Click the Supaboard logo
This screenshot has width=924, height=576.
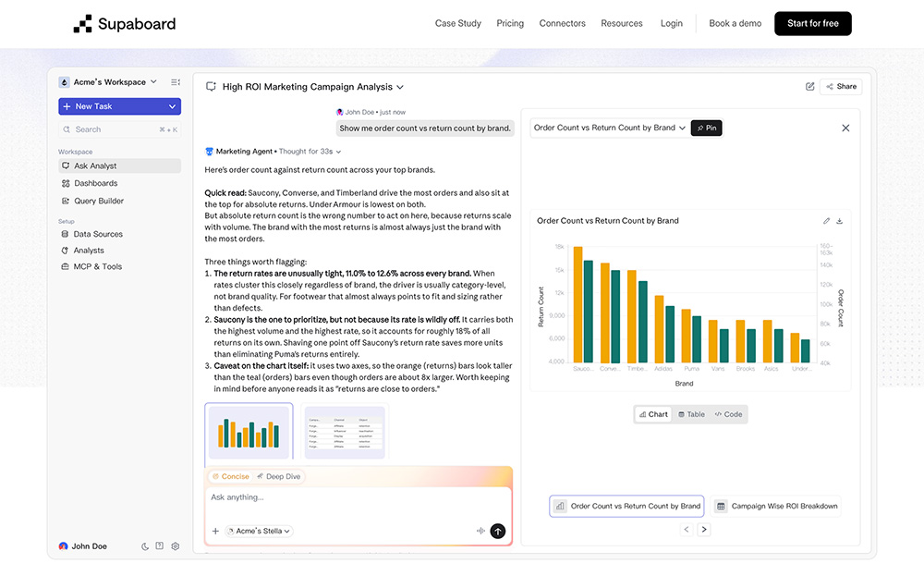[x=125, y=24]
